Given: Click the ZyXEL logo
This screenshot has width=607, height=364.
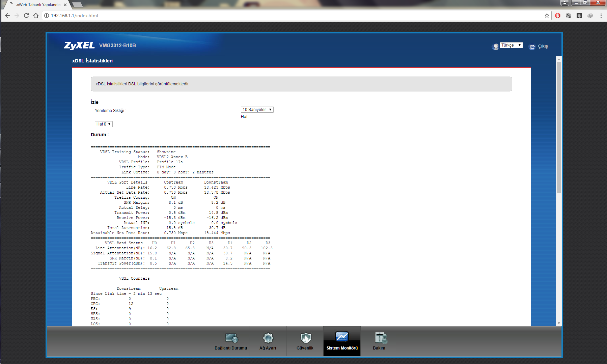Looking at the screenshot, I should pyautogui.click(x=79, y=46).
